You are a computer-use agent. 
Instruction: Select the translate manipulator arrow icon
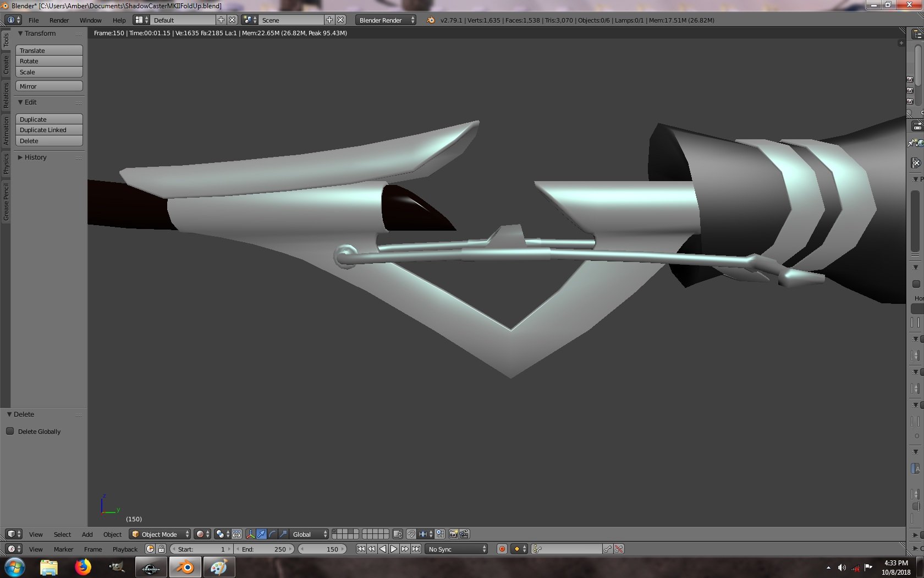click(x=261, y=534)
